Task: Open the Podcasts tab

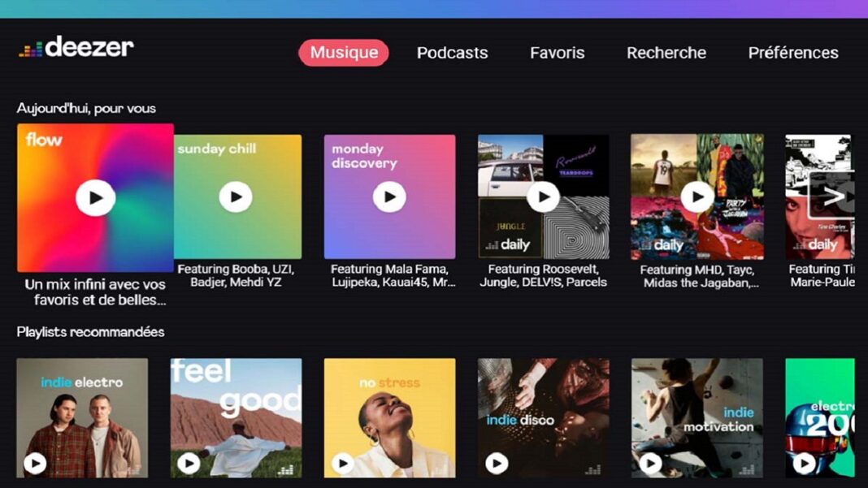Action: (x=452, y=53)
